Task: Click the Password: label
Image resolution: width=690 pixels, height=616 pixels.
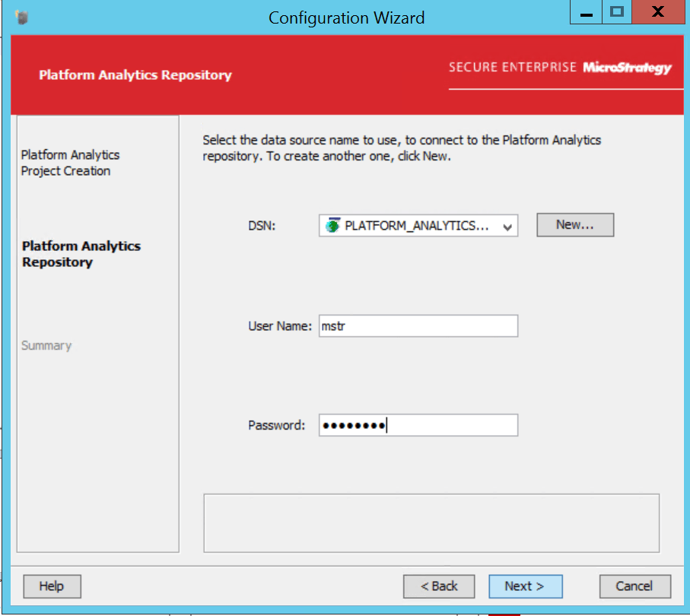Action: 276,425
